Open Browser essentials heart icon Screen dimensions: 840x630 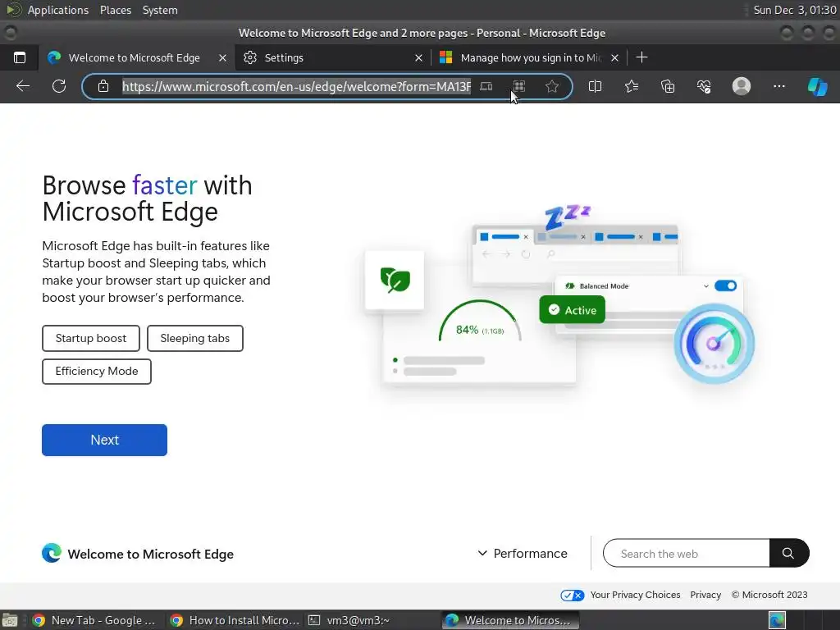coord(704,86)
